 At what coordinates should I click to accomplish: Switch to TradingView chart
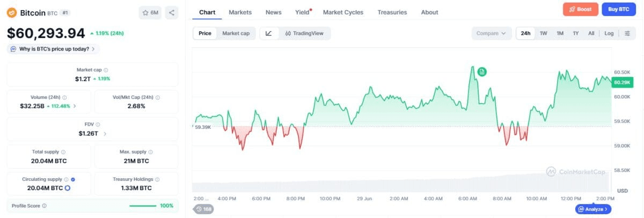coord(304,33)
